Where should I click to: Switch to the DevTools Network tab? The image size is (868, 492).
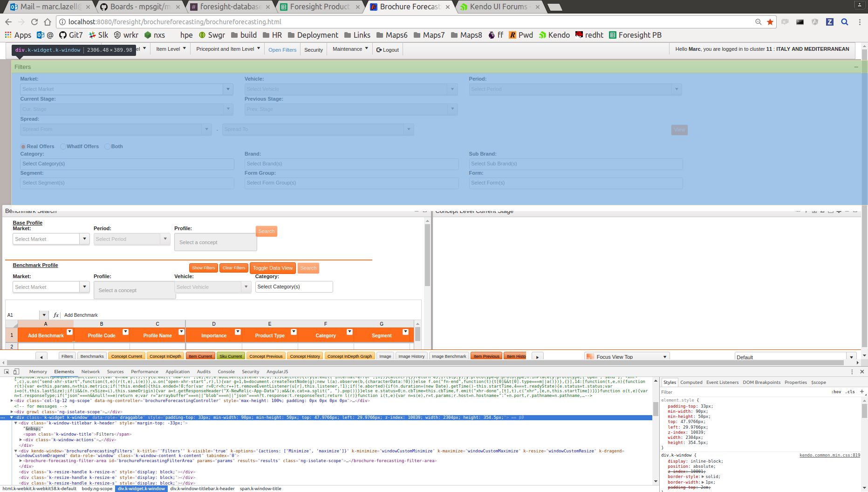[x=90, y=372]
